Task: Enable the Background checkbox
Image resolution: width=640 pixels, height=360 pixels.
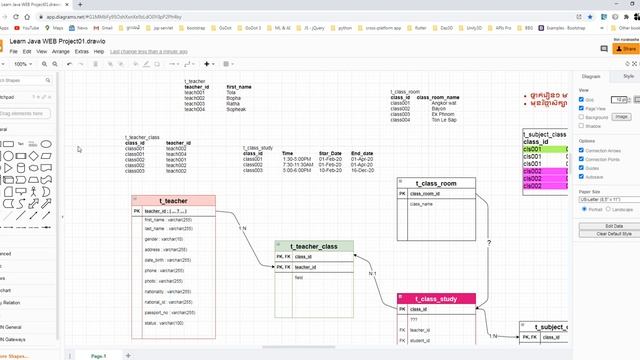Action: 581,117
